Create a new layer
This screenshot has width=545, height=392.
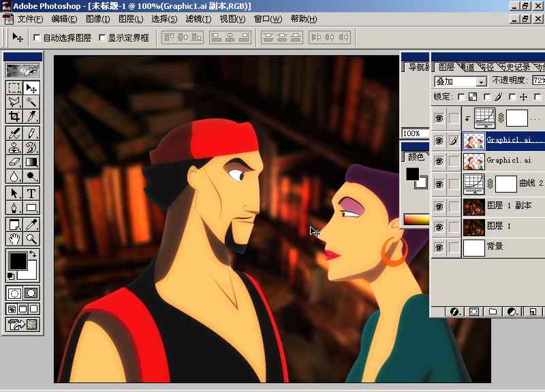point(533,312)
